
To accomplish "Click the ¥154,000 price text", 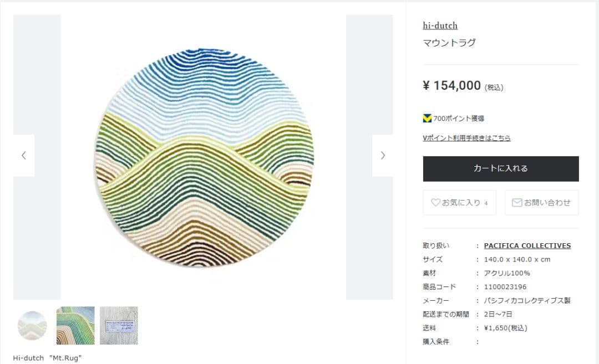I will pyautogui.click(x=451, y=85).
